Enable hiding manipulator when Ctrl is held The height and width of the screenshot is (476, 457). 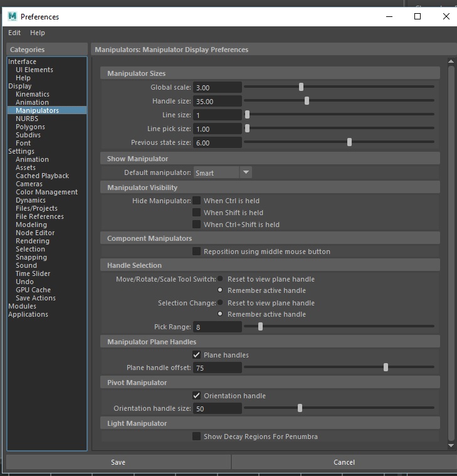point(196,200)
